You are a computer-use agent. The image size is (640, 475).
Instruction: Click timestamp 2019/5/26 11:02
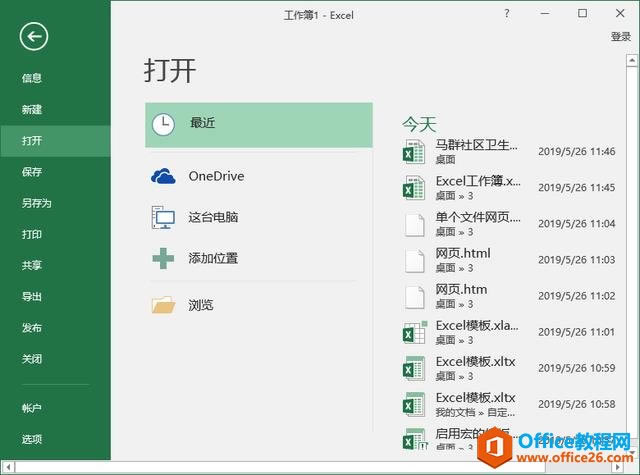click(x=576, y=296)
